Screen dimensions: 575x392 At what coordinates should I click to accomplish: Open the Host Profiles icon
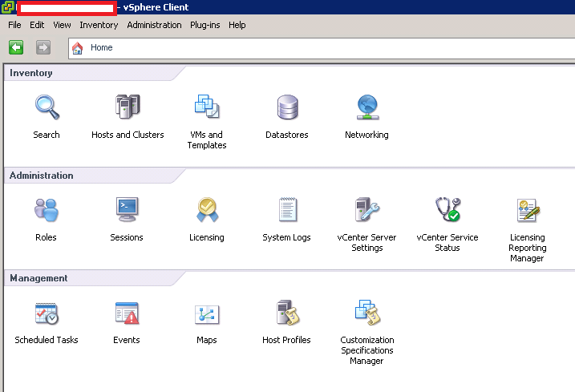(x=288, y=313)
